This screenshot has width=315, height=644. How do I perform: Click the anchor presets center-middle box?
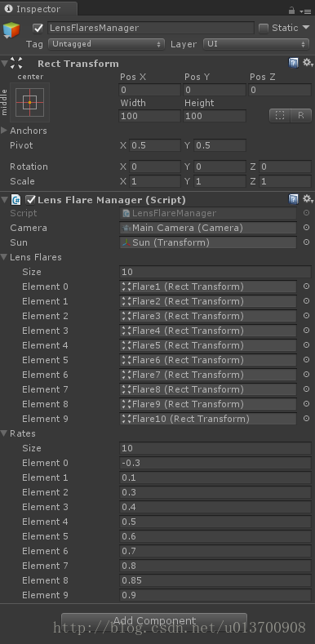point(30,102)
